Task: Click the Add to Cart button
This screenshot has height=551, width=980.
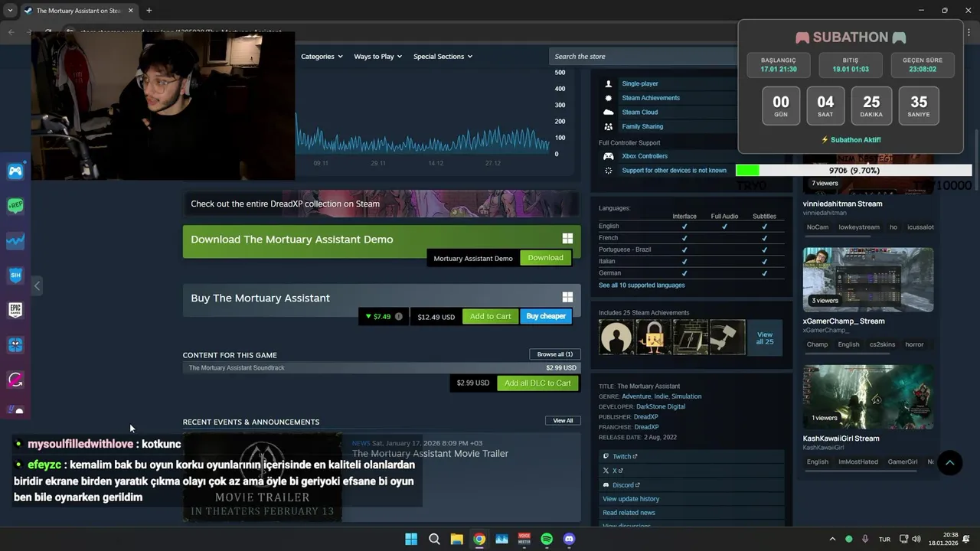Action: coord(490,316)
